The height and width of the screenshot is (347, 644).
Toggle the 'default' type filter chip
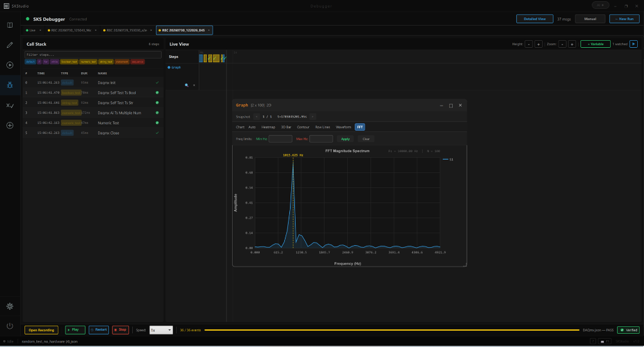30,62
